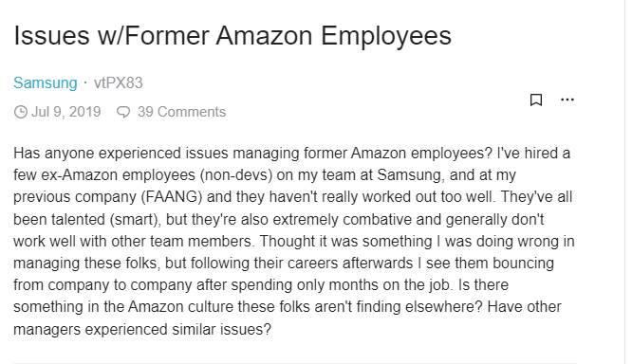Jump to the 39 Comments section
632x364 pixels.
click(181, 112)
